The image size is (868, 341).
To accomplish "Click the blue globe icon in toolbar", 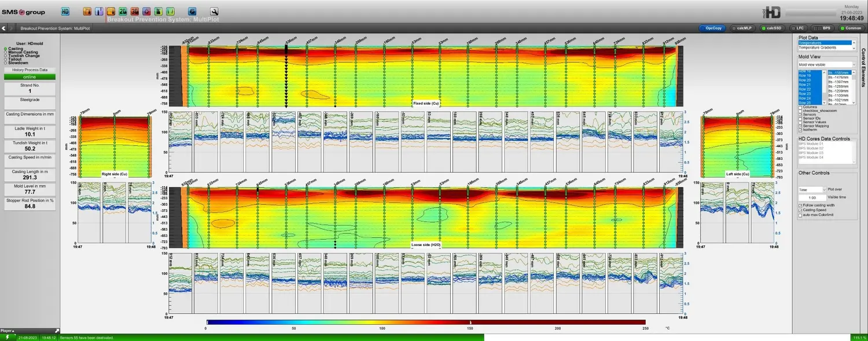I will 192,11.
